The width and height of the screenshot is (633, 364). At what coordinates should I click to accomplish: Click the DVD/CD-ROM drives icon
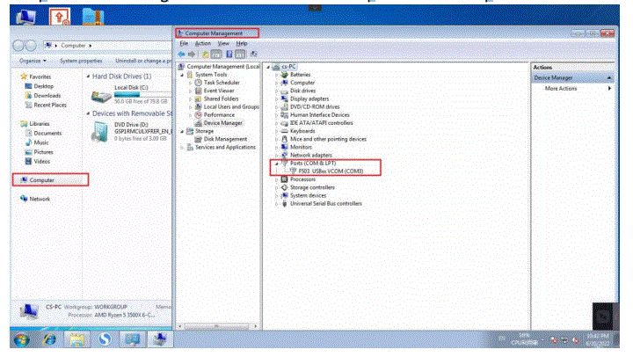pyautogui.click(x=284, y=107)
